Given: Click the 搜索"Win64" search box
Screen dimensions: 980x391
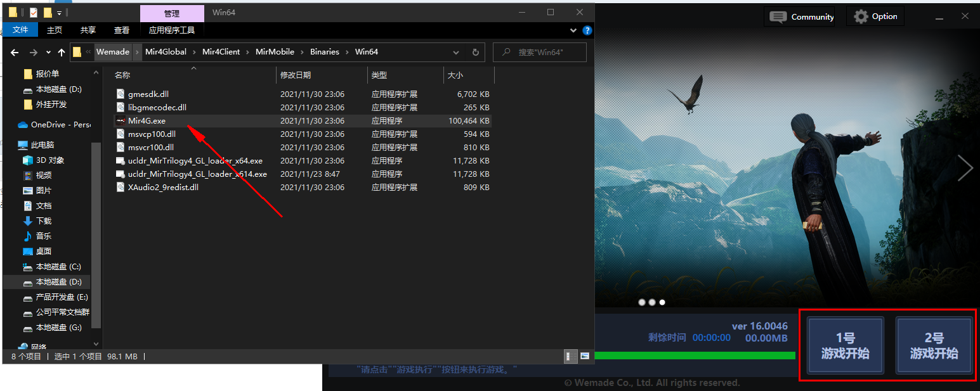Looking at the screenshot, I should click(x=540, y=52).
